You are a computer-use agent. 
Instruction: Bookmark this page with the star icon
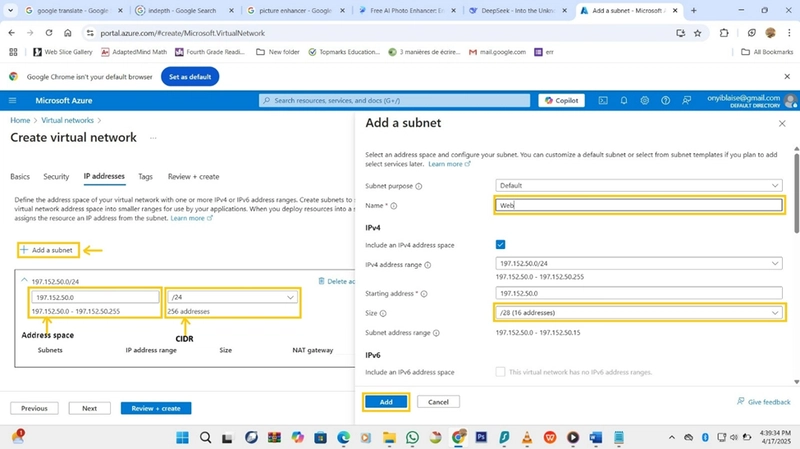697,33
